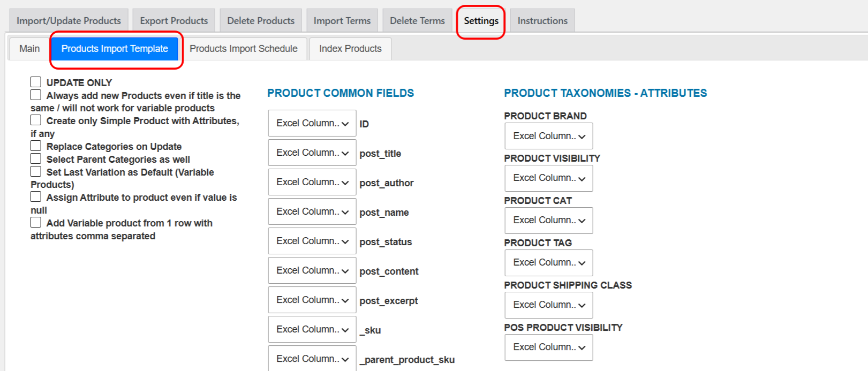
Task: Open the post_author Excel Column dropdown
Action: tap(312, 182)
